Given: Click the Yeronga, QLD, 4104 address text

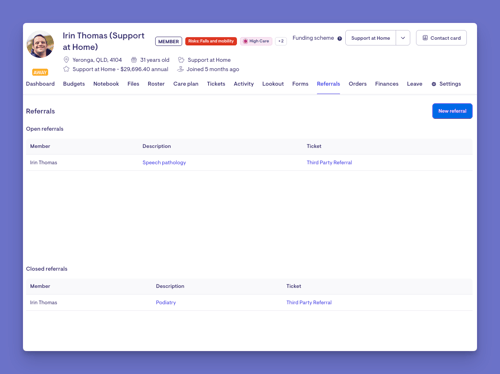Looking at the screenshot, I should (97, 60).
